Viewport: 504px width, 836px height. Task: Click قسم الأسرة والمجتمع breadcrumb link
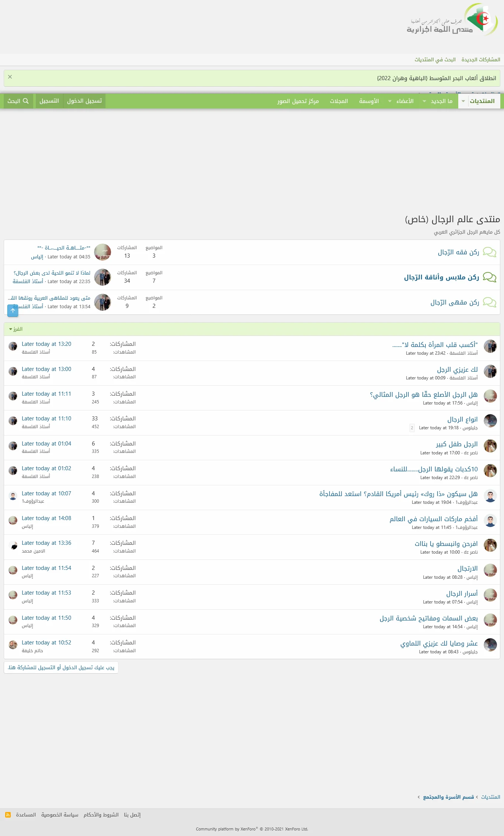448,797
